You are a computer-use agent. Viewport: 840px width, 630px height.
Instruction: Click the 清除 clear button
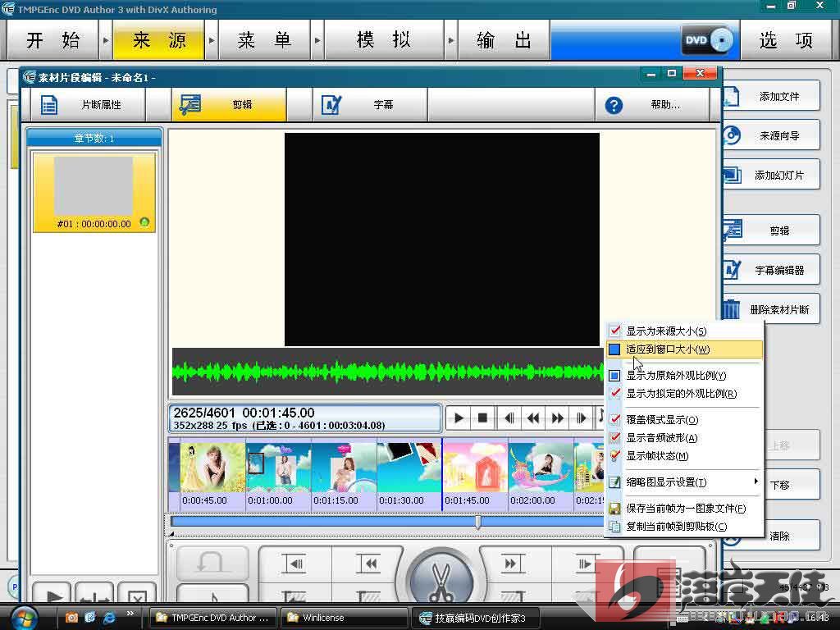pyautogui.click(x=792, y=536)
